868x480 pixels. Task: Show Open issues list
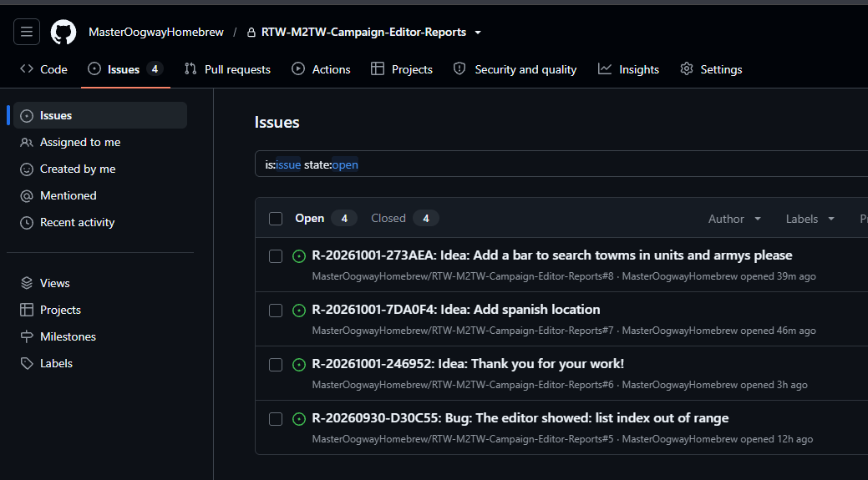pos(326,218)
